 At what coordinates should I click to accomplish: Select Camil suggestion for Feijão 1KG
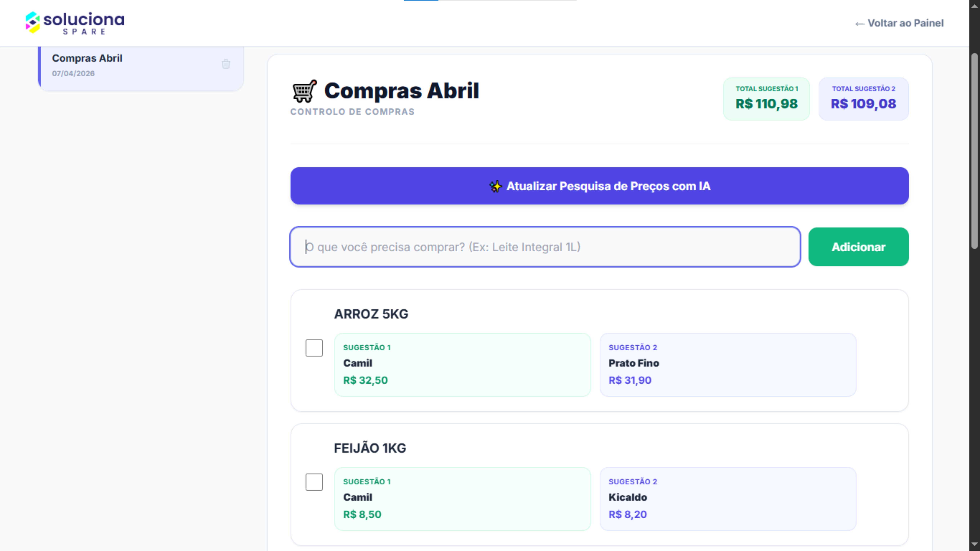pos(462,499)
